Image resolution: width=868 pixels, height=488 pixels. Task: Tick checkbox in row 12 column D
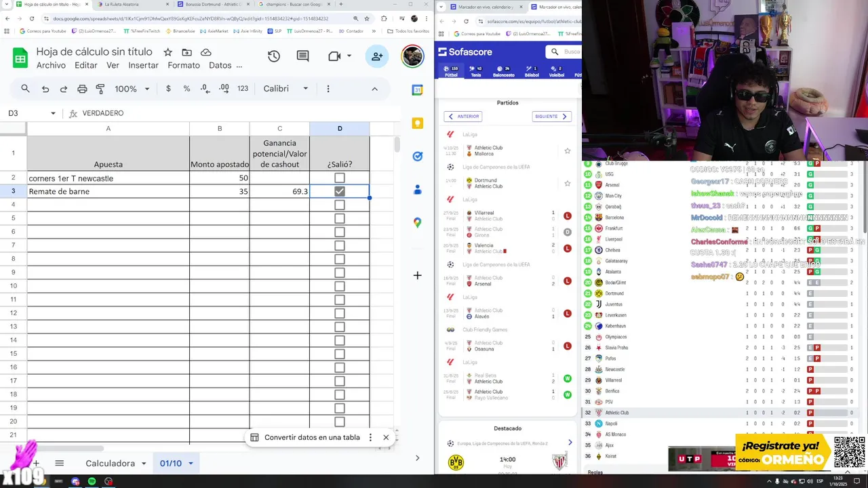pyautogui.click(x=340, y=313)
